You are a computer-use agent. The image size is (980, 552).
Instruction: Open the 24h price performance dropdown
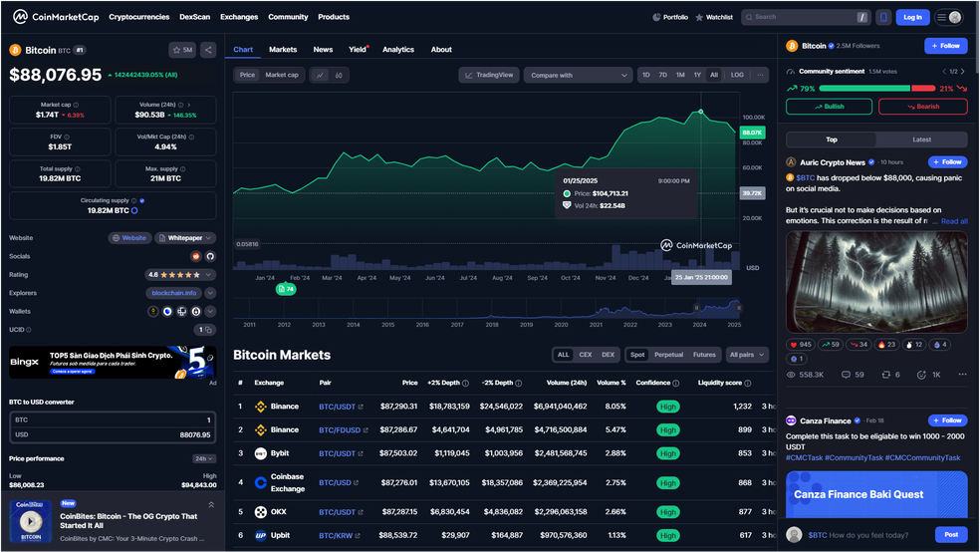pyautogui.click(x=204, y=459)
